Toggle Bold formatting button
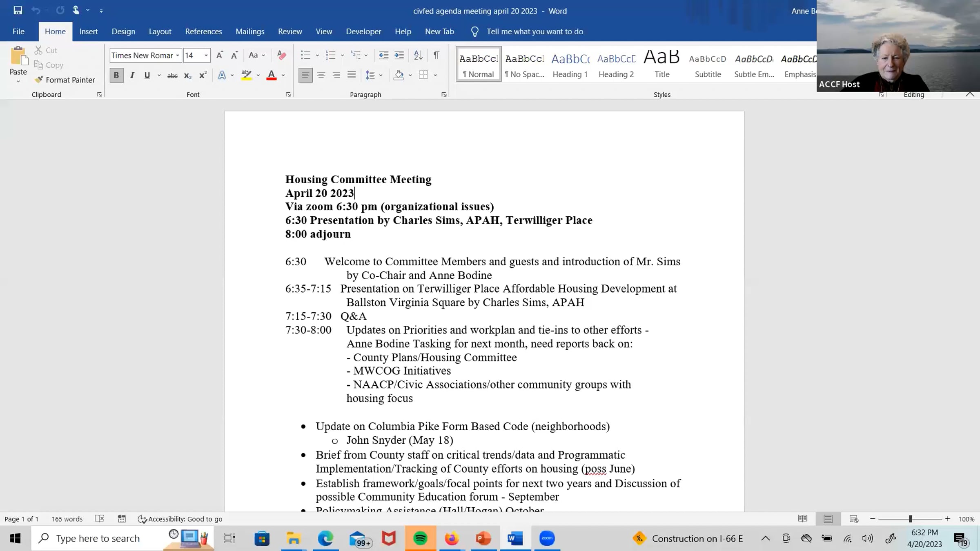 click(x=116, y=76)
